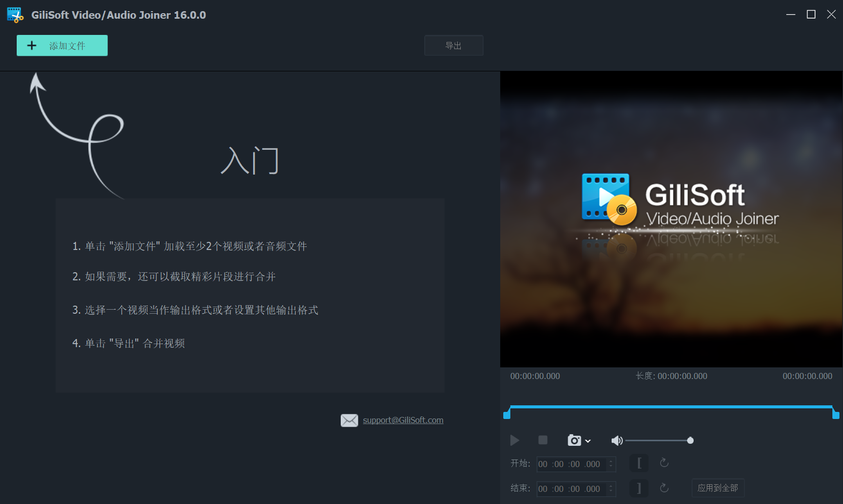Adjust the volume slider handle
This screenshot has height=504, width=843.
click(x=690, y=441)
